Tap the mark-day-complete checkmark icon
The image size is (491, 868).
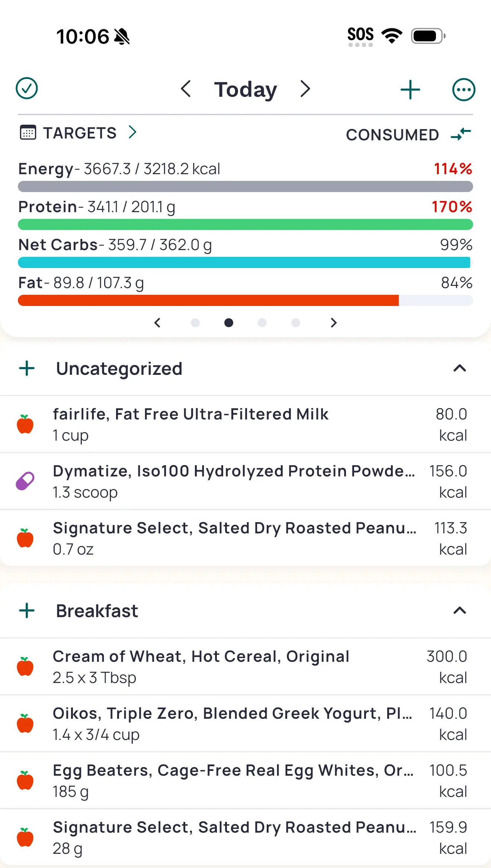27,89
